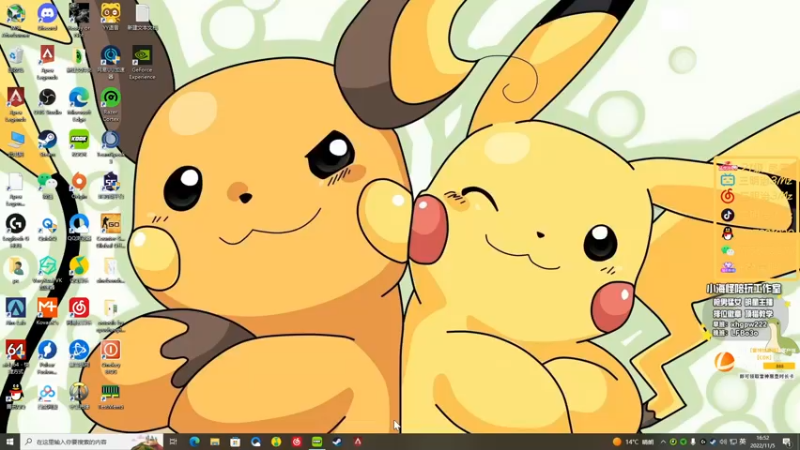Image resolution: width=800 pixels, height=450 pixels.
Task: Switch to Apex Legends in the taskbar
Action: tap(358, 442)
